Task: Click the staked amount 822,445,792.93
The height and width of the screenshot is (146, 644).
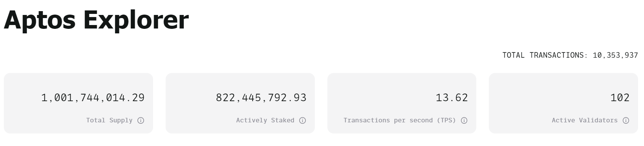Action: pyautogui.click(x=261, y=98)
